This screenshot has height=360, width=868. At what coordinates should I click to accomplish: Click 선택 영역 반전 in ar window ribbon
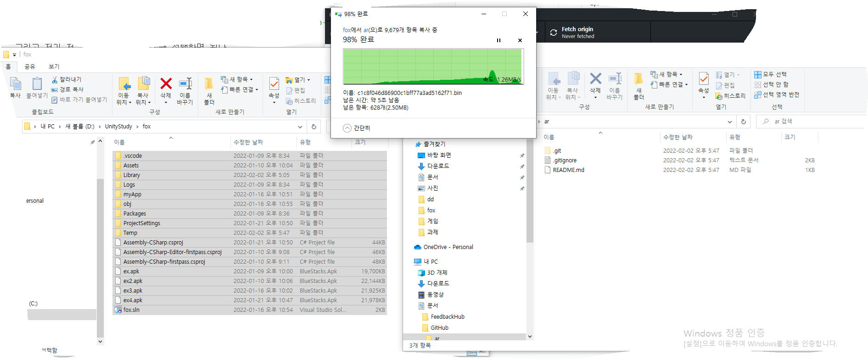point(777,94)
